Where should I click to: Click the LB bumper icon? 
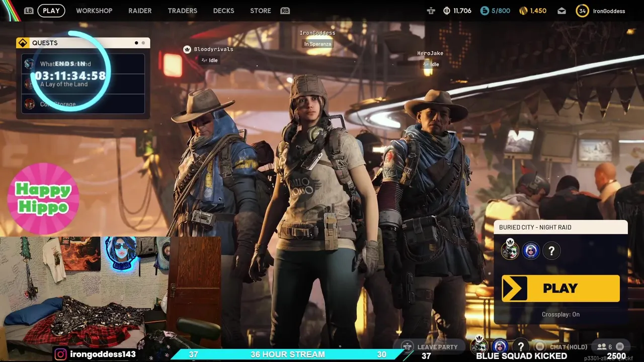click(x=29, y=11)
